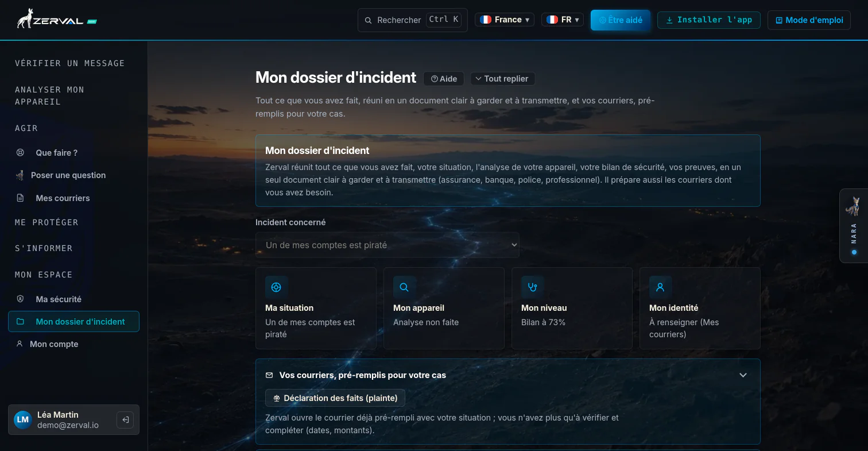
Task: Click the Bilan à 73% text
Action: [544, 322]
